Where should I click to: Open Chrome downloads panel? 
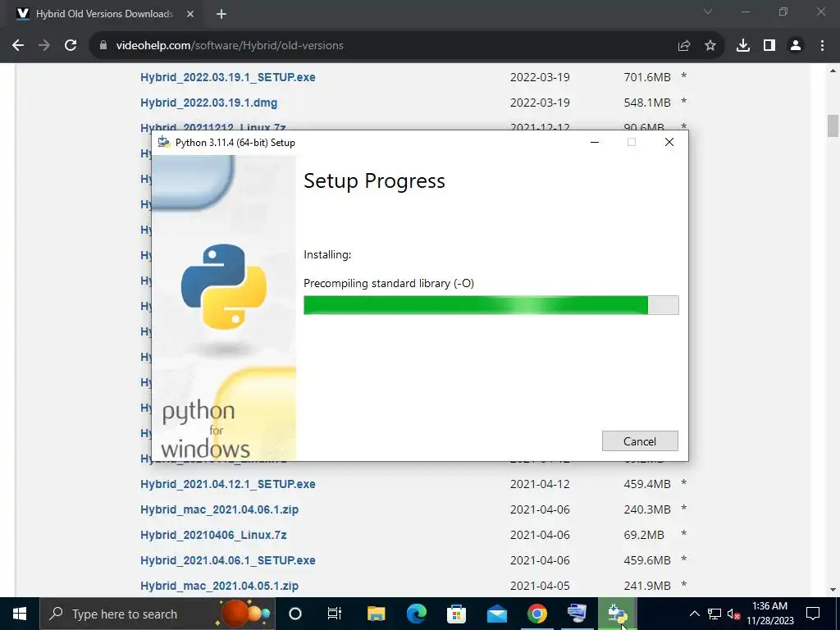point(743,46)
